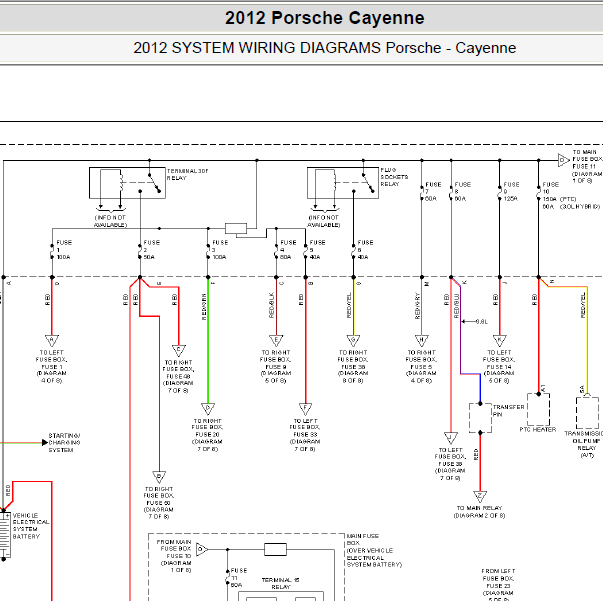Click connector triangle to right fuse box fuse 20
The image size is (603, 601).
[208, 408]
